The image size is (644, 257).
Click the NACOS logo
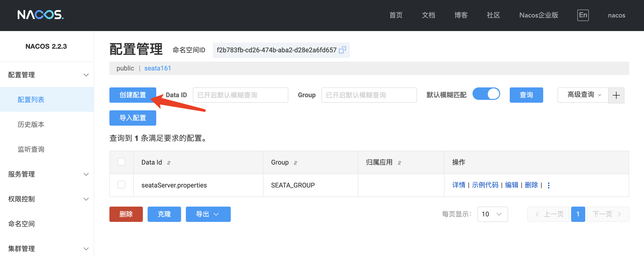coord(41,15)
